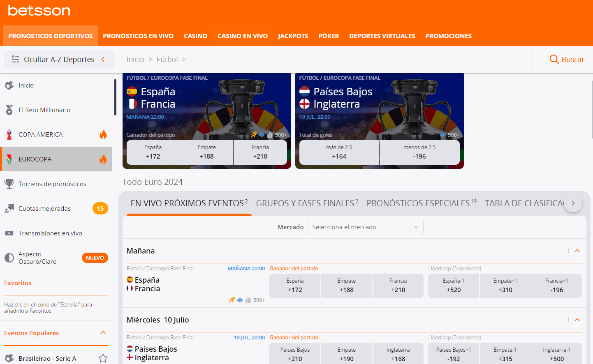Click statistics bars icon in España-Francia list row
Viewport: 593px width, 364px height.
[x=248, y=300]
